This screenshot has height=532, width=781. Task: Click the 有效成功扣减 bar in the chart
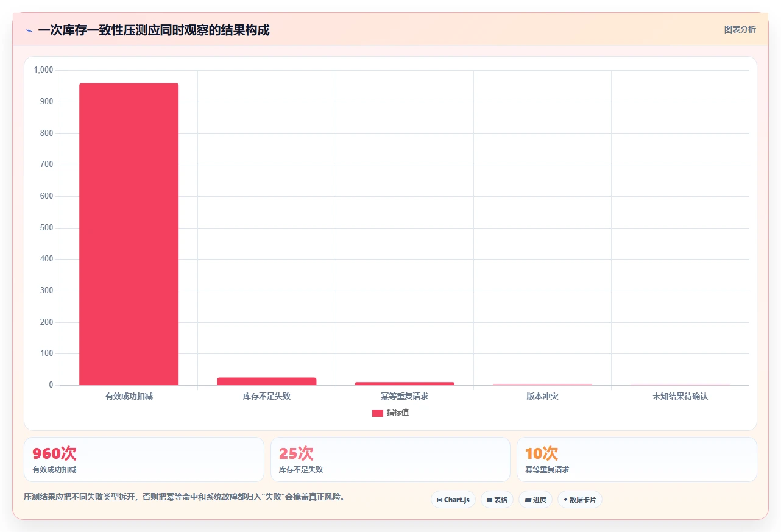coord(129,234)
